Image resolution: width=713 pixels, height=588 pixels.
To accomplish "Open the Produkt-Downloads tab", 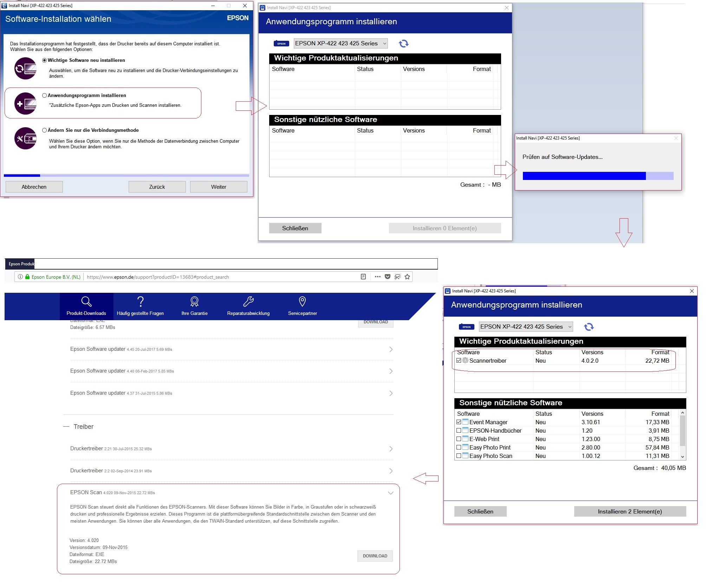I will point(86,306).
